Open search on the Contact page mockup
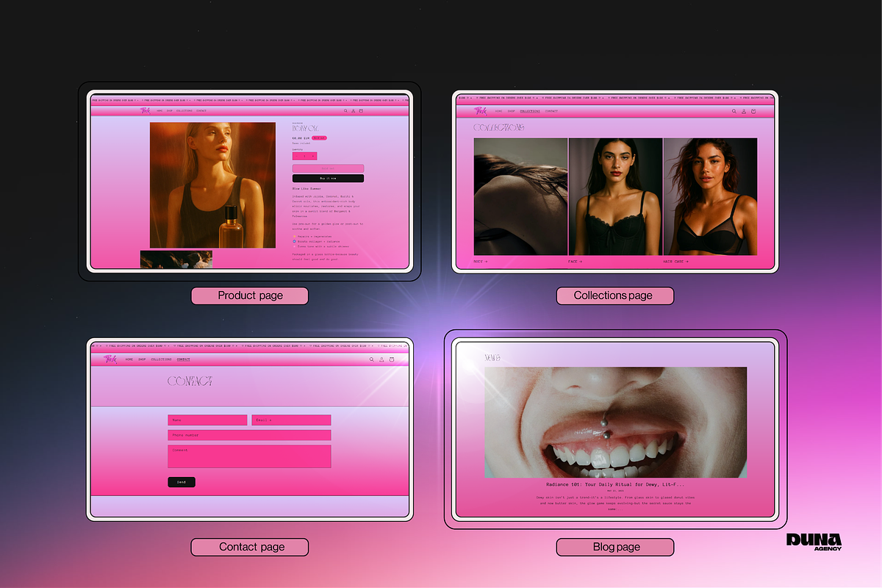 click(x=372, y=359)
